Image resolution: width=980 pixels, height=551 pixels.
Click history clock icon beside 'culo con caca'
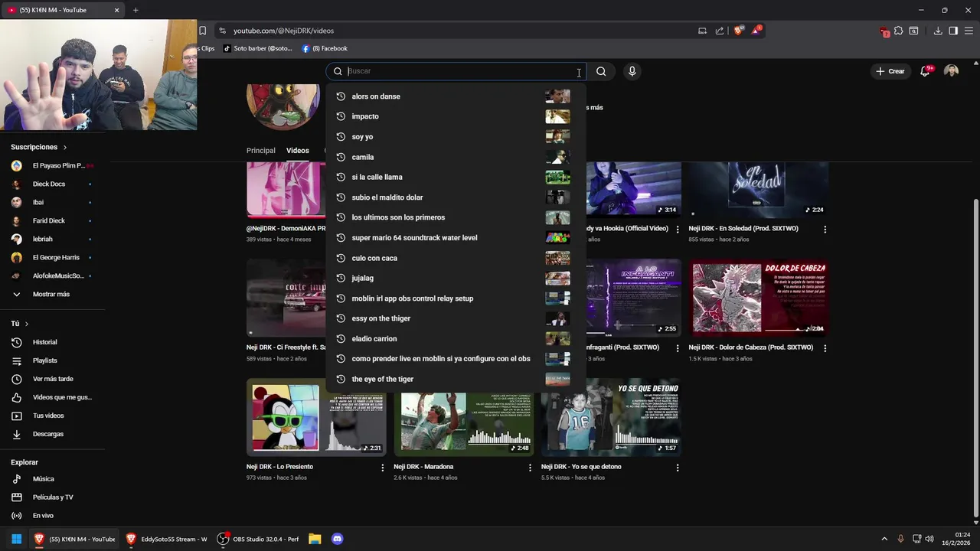pos(341,258)
